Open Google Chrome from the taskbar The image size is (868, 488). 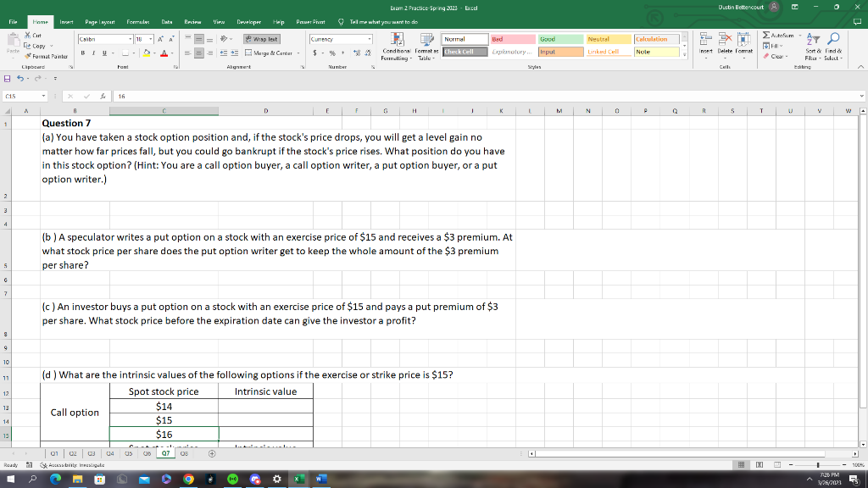coord(188,480)
